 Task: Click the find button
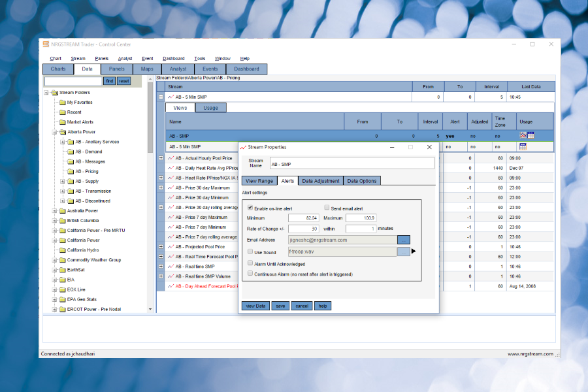click(110, 81)
